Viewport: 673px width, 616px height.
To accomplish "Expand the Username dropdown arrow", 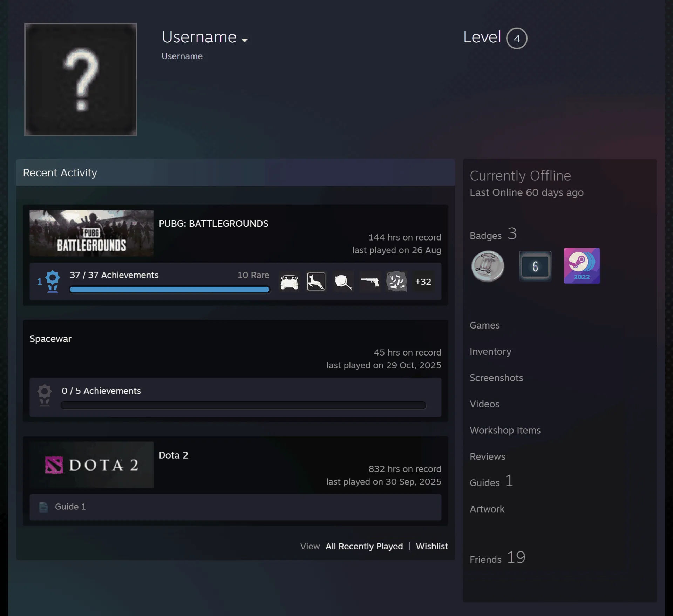I will pos(245,40).
